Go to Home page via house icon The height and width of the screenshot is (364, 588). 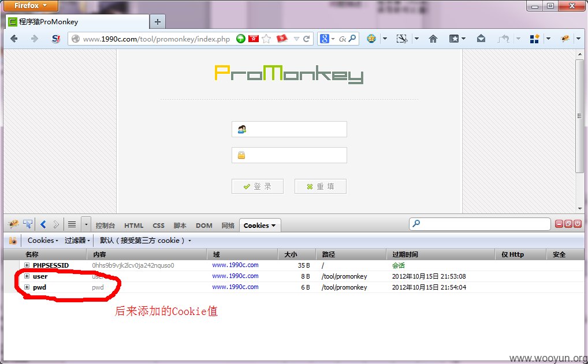point(433,39)
